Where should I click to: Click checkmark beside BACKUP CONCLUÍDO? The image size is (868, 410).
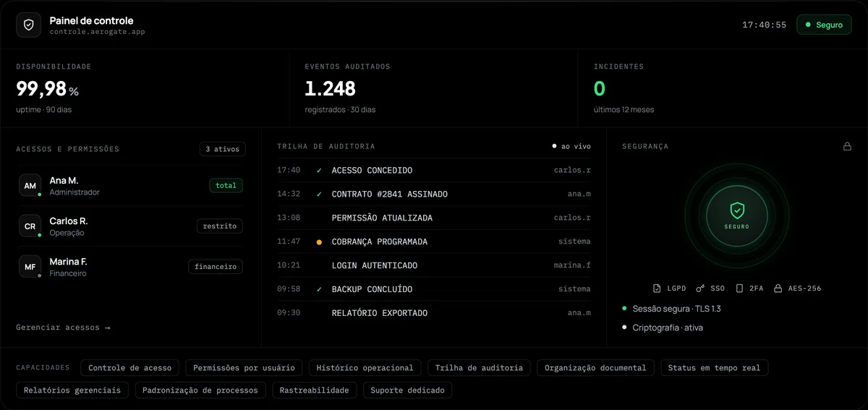319,289
